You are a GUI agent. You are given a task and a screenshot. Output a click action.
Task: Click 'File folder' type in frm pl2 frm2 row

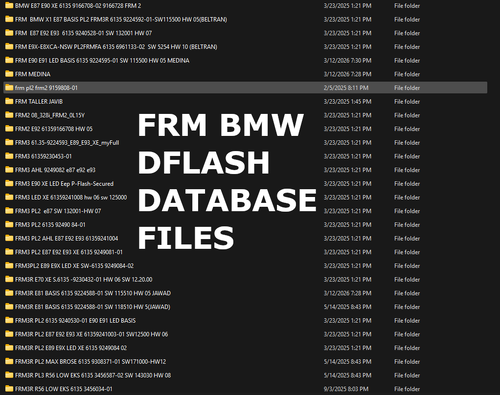click(407, 88)
